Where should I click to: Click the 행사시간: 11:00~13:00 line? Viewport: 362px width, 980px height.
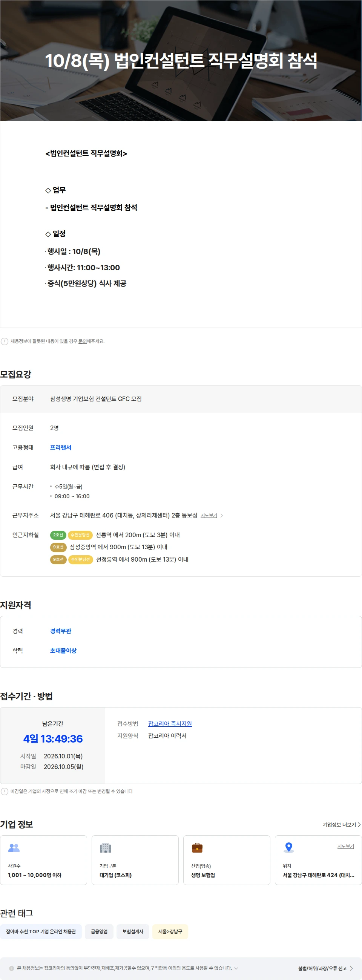(83, 268)
